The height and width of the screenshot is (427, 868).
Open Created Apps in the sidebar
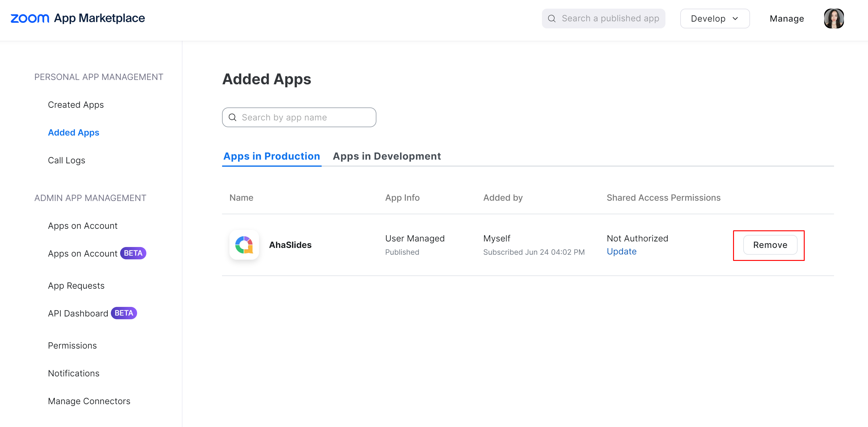click(76, 105)
